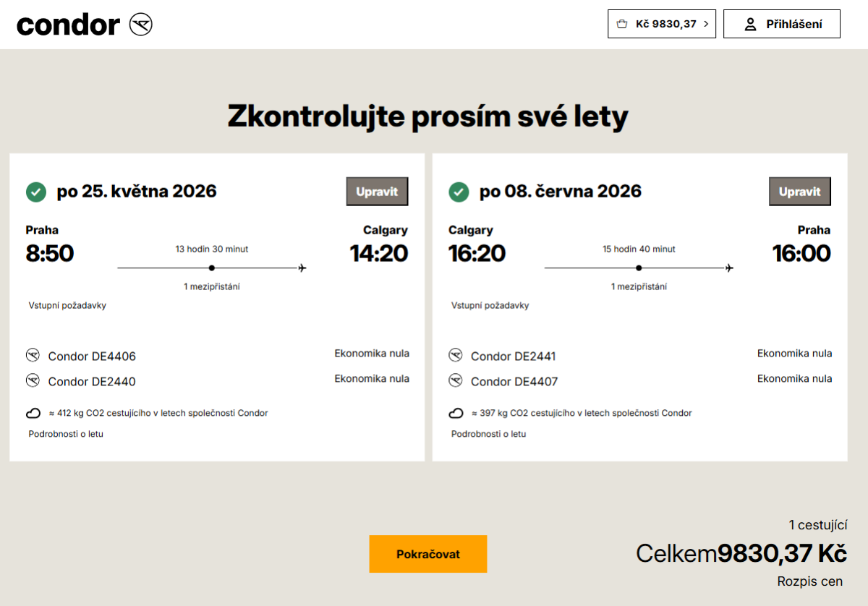Screen dimensions: 868x606
Task: Open Vstupní požadavky for return flight
Action: tap(490, 305)
